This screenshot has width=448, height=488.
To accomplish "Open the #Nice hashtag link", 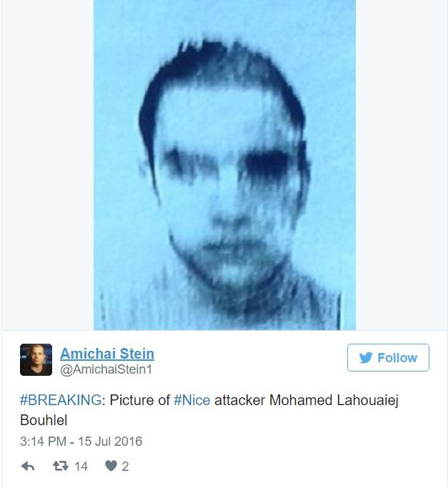I will click(192, 400).
